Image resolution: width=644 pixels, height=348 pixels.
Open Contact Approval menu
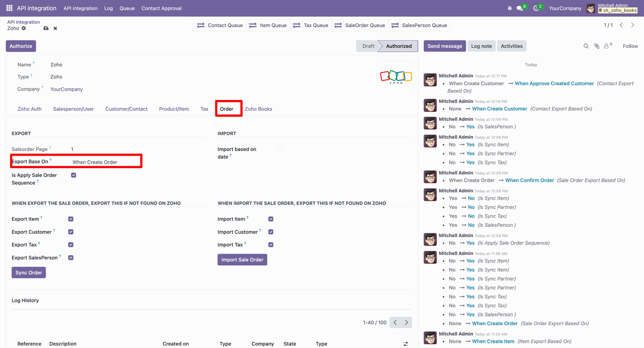tap(161, 8)
